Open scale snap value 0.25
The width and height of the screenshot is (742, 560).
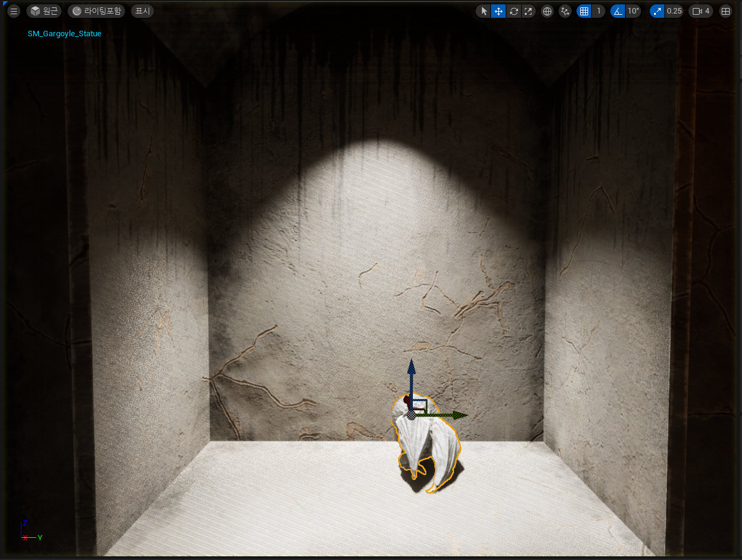pos(674,11)
